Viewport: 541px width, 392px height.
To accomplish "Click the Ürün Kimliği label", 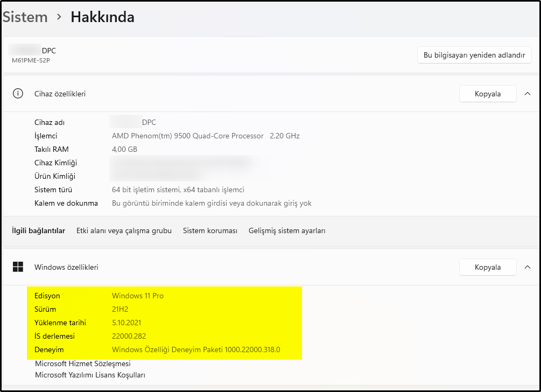I will coord(55,176).
